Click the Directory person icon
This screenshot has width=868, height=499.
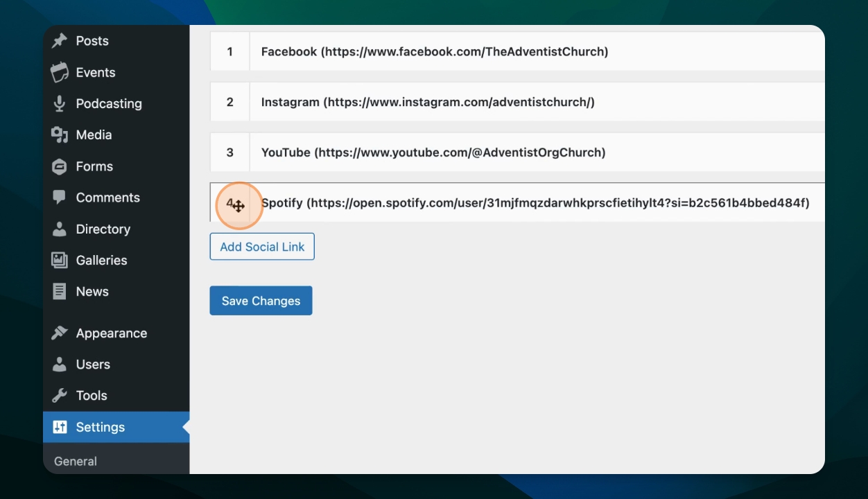point(60,229)
